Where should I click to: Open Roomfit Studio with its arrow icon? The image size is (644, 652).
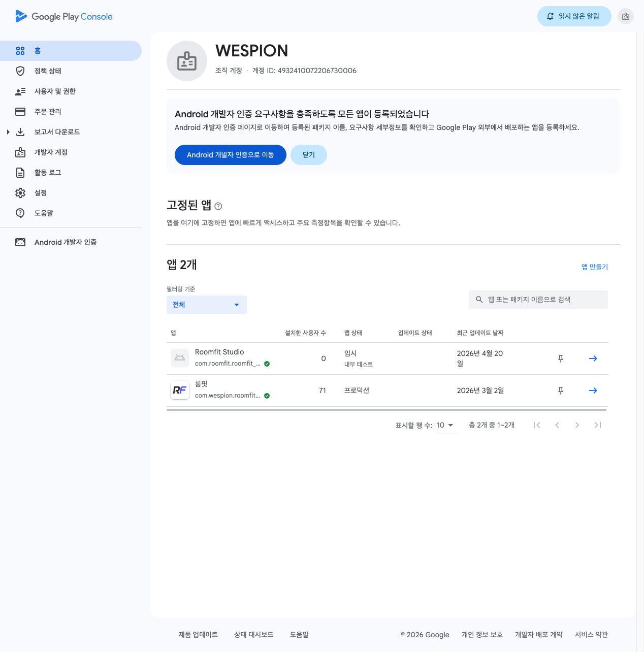(x=593, y=358)
